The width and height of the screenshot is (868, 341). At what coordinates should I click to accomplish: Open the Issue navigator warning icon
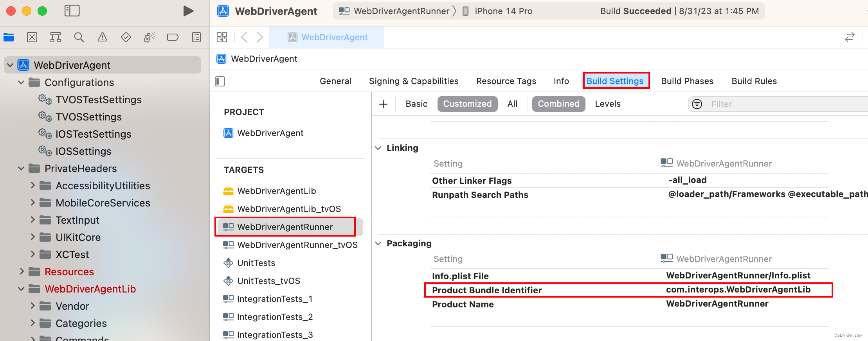click(103, 37)
